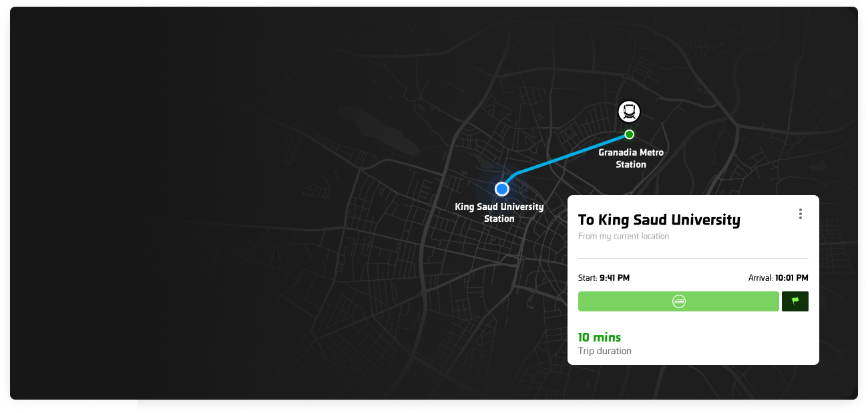Click the train icon above Granadia Metro Station
868x413 pixels.
click(x=628, y=111)
